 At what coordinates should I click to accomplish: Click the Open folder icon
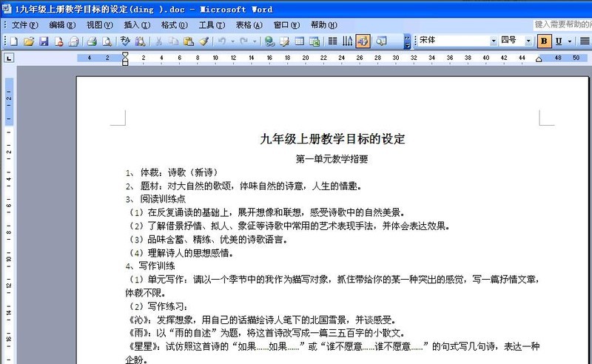click(x=29, y=41)
